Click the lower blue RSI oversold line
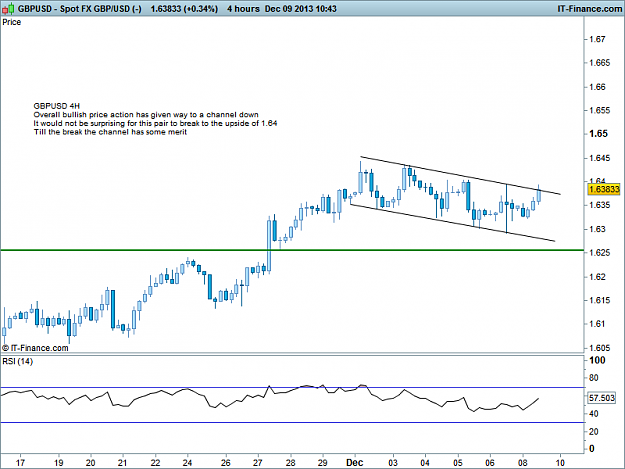Screen dimensions: 625x469 [x=292, y=422]
